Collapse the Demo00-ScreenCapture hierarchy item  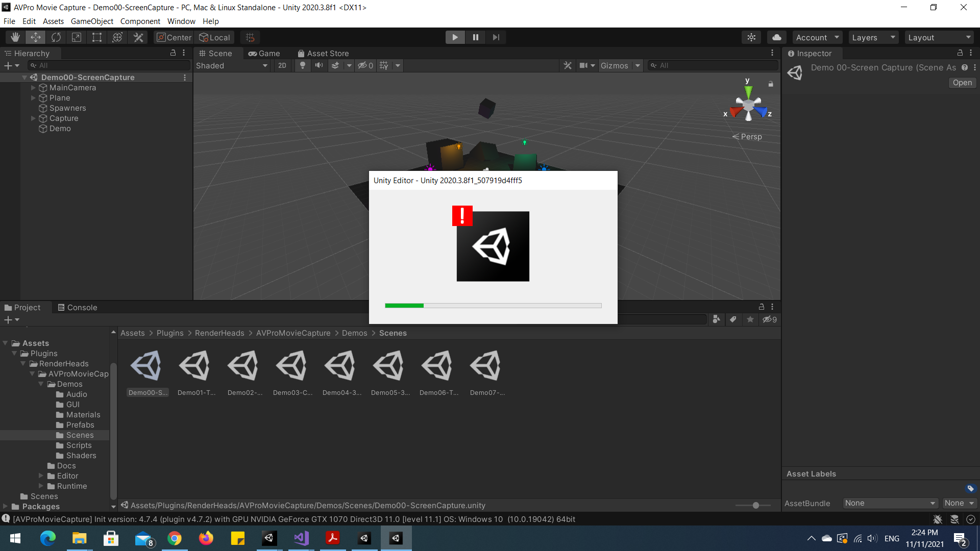point(24,77)
